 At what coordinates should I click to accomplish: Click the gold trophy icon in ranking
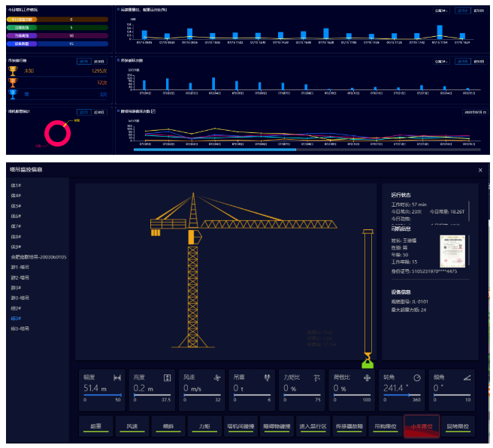[x=12, y=71]
